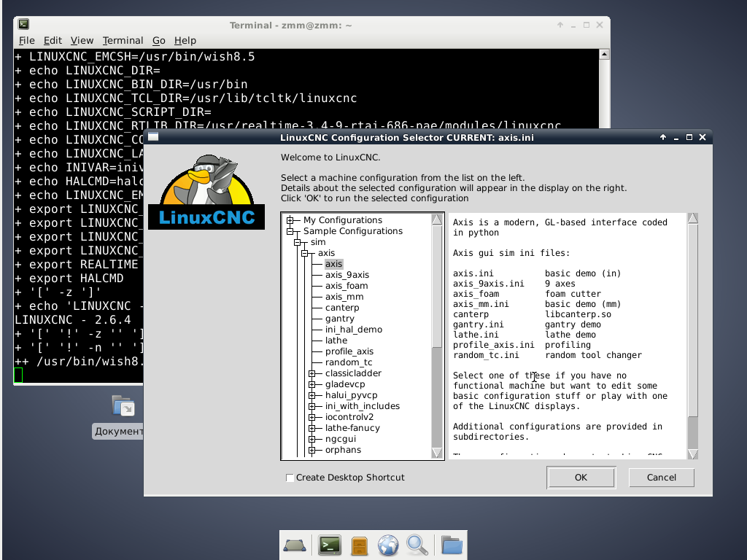The width and height of the screenshot is (747, 560).
Task: Click the configuration tree scroll up arrow
Action: point(437,219)
